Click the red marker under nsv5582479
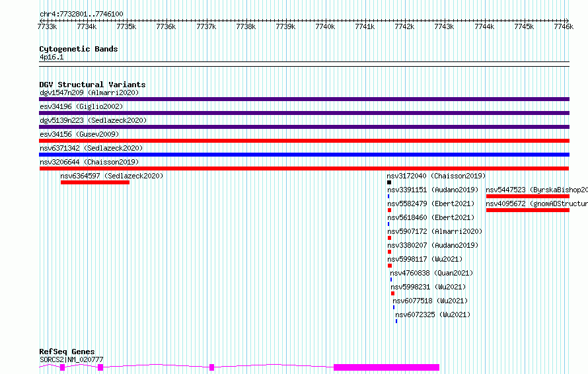The image size is (588, 374). tap(389, 210)
